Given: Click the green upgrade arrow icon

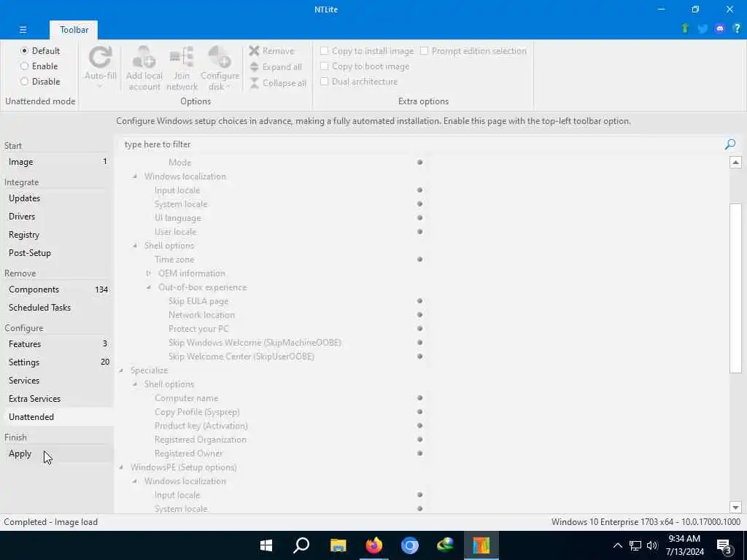Looking at the screenshot, I should (685, 28).
